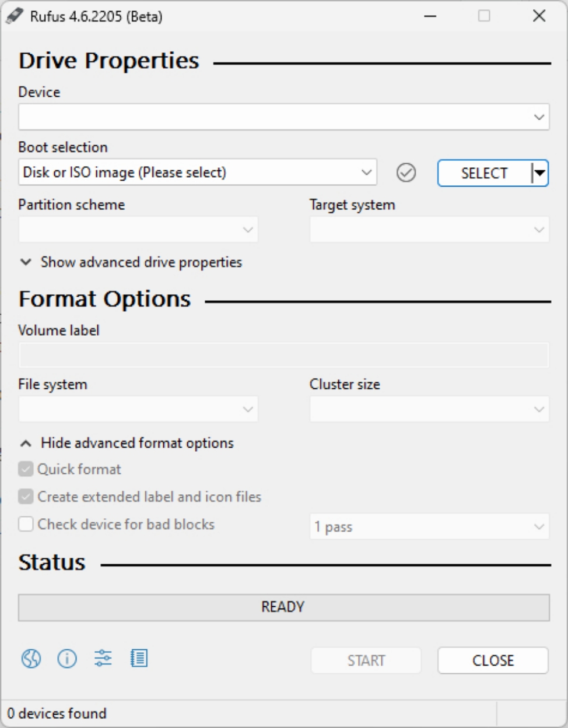Click the READY status progress bar
568x728 pixels.
(283, 607)
